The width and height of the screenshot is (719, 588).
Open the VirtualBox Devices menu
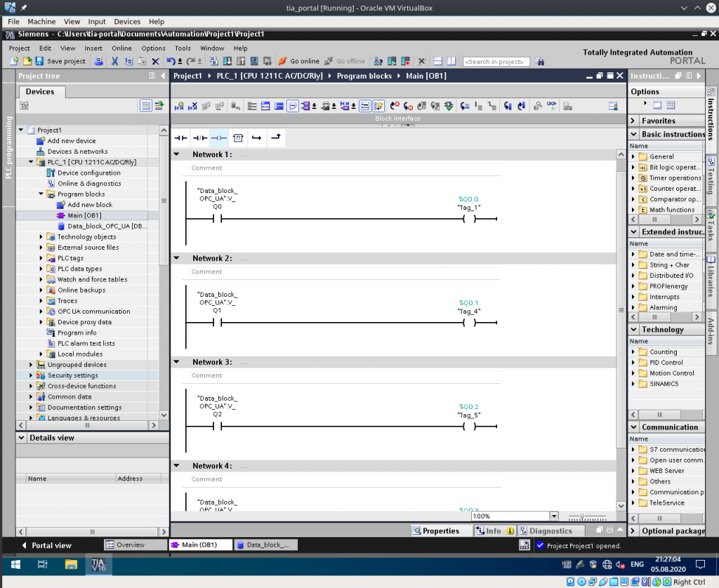click(127, 22)
